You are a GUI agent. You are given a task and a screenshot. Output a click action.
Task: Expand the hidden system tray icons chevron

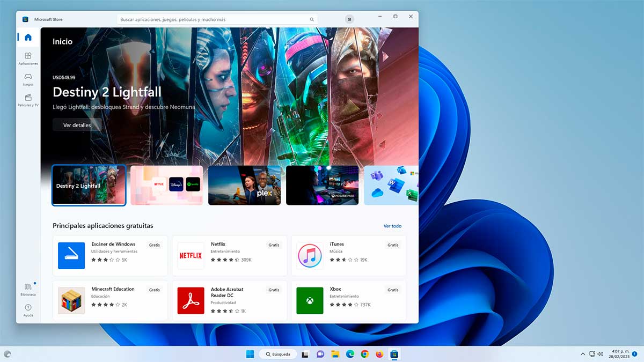point(583,354)
